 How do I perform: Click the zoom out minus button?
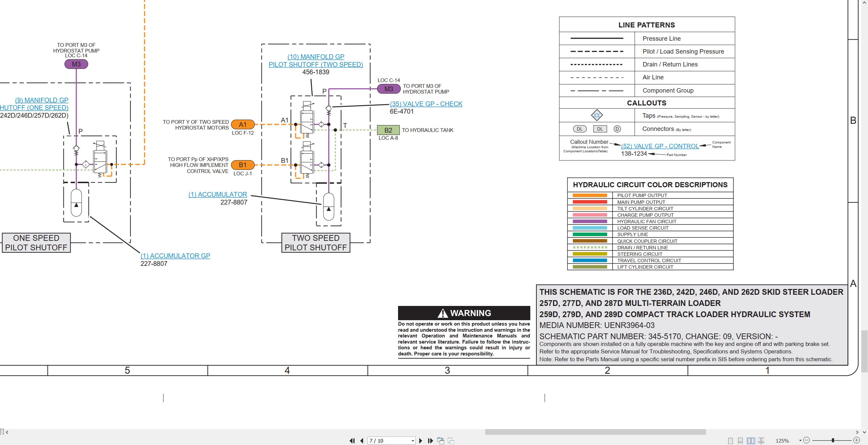[x=807, y=440]
